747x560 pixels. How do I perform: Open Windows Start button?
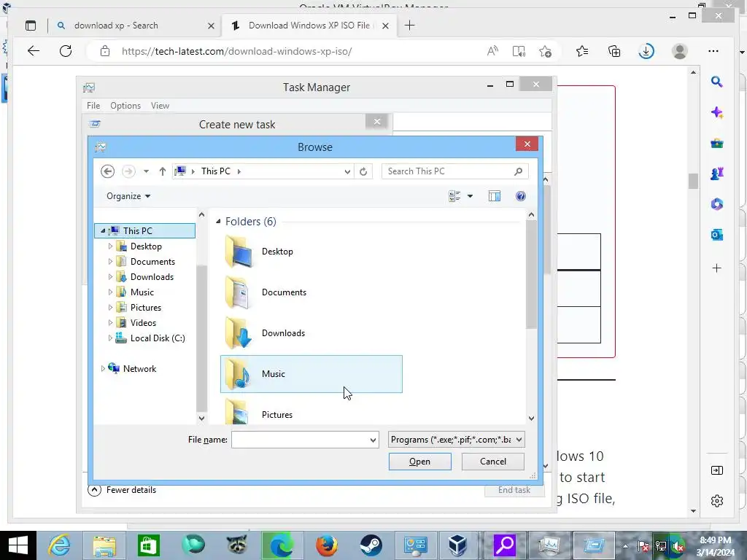18,545
